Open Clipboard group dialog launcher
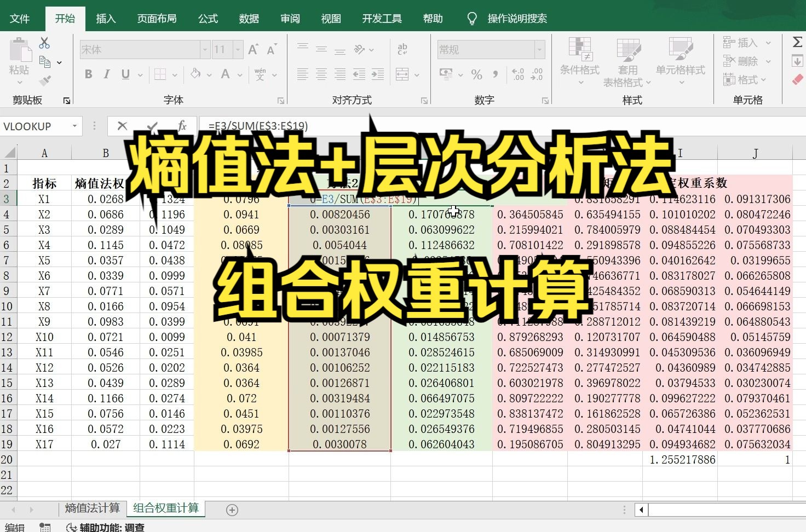Screen dimensions: 806x532 (66, 101)
